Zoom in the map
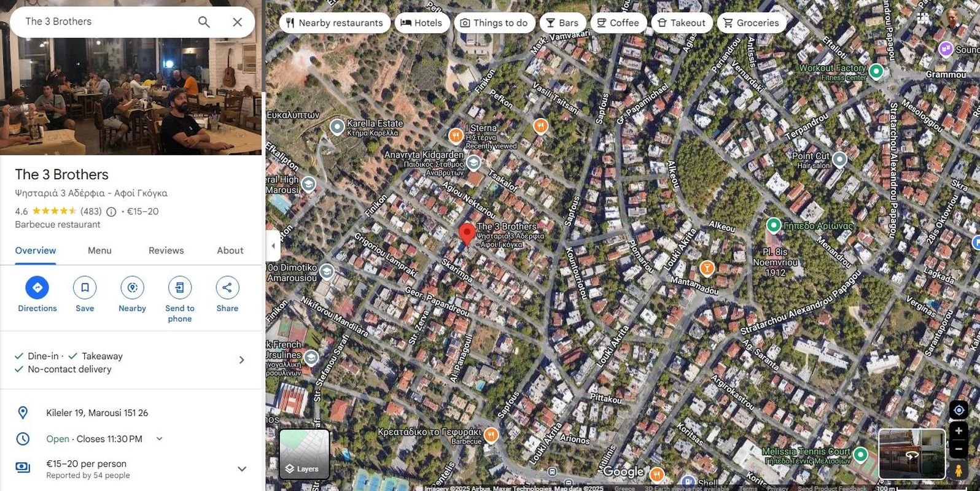Image resolution: width=980 pixels, height=491 pixels. pos(959,431)
